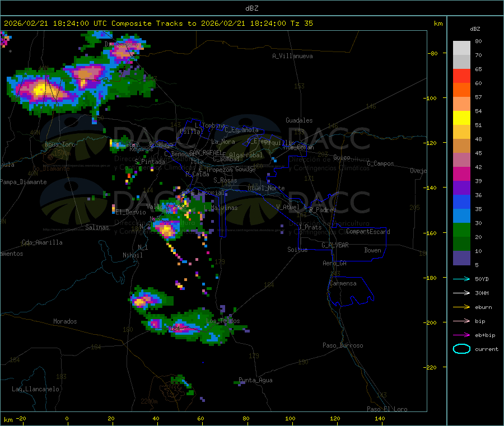Select the light blue swatch in dBZ legend
Screen dimensions: 504x426
click(x=461, y=216)
